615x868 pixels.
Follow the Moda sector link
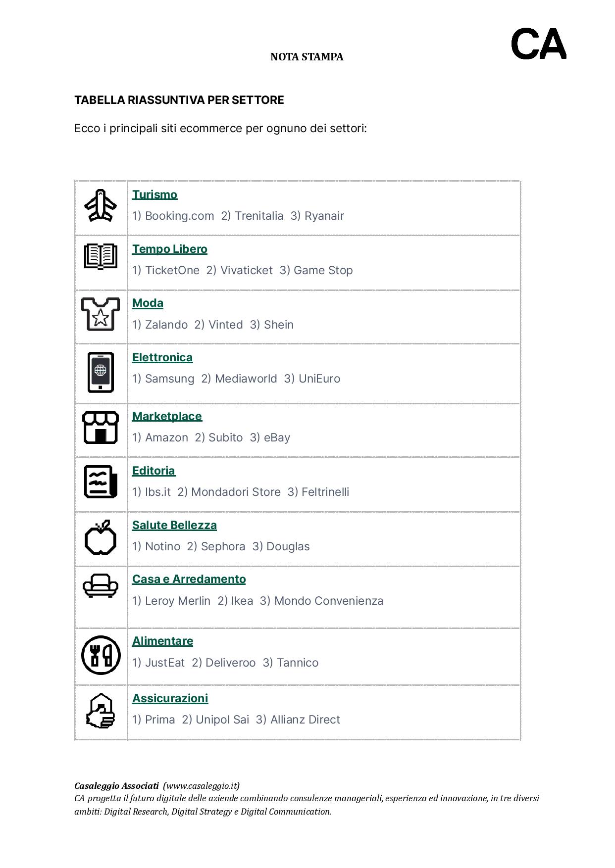[x=148, y=303]
